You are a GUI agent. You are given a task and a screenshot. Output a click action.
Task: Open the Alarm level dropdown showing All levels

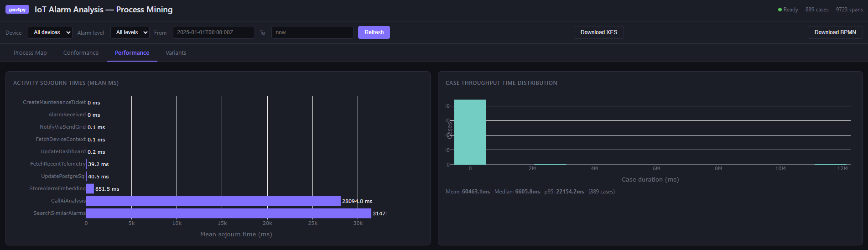[130, 32]
